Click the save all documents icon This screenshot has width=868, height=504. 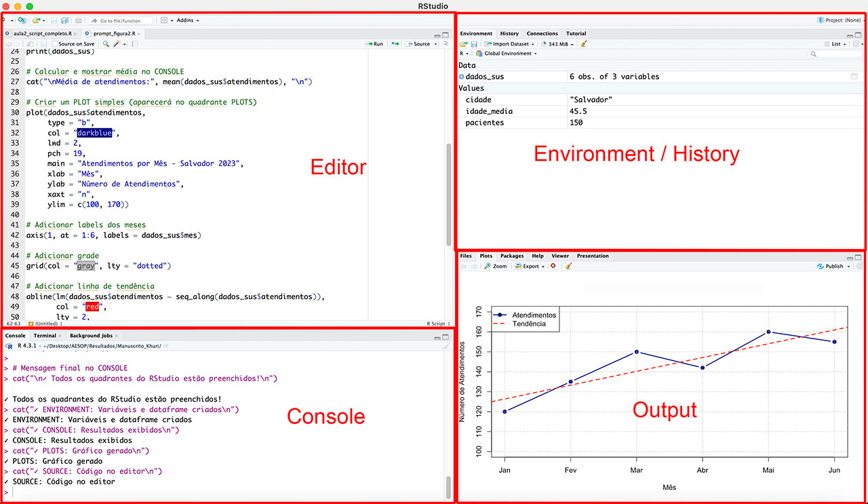(x=64, y=21)
